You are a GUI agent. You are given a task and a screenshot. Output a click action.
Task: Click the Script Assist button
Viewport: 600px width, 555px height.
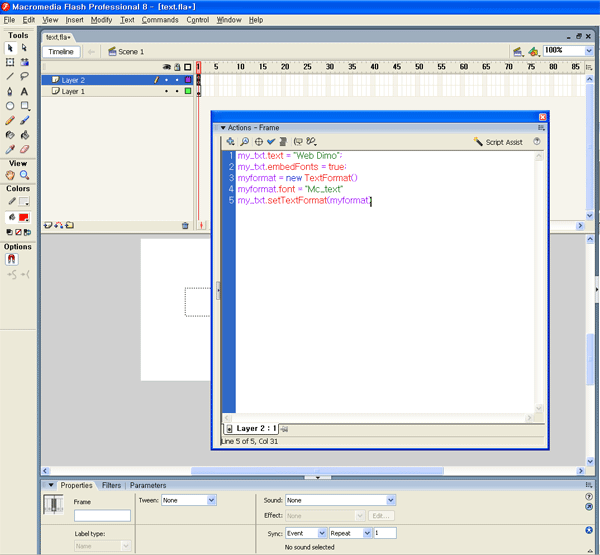[498, 142]
